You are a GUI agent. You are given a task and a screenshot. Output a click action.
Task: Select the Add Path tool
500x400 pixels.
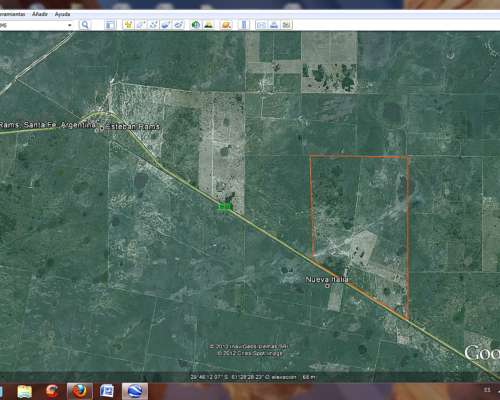tap(154, 25)
